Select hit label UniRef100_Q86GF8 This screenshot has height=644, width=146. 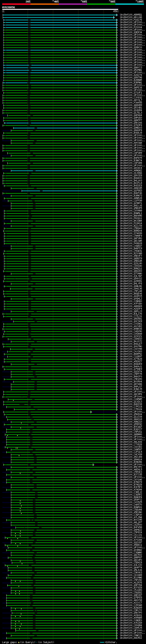(131, 130)
